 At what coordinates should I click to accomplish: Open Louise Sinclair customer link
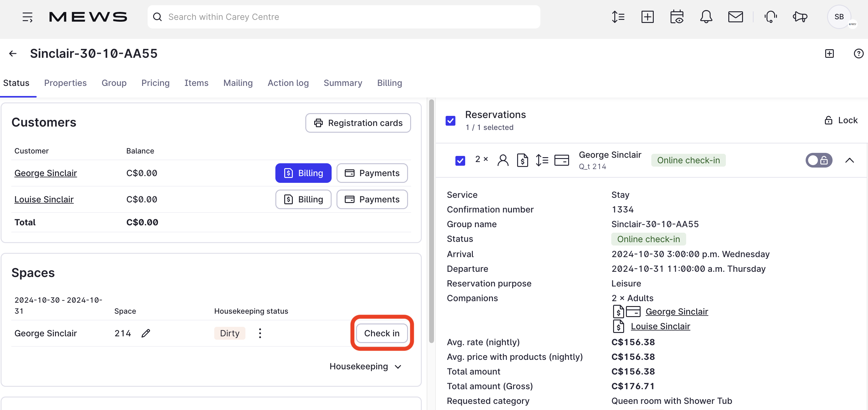(x=44, y=199)
